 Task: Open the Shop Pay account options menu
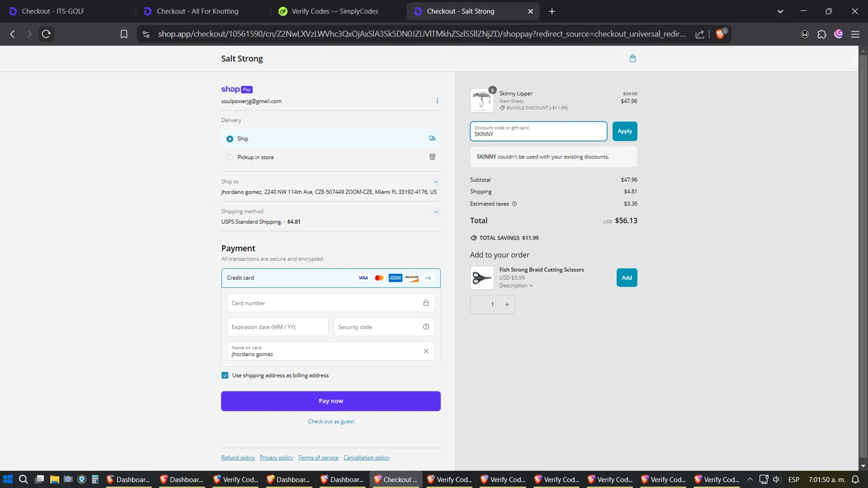pyautogui.click(x=437, y=101)
